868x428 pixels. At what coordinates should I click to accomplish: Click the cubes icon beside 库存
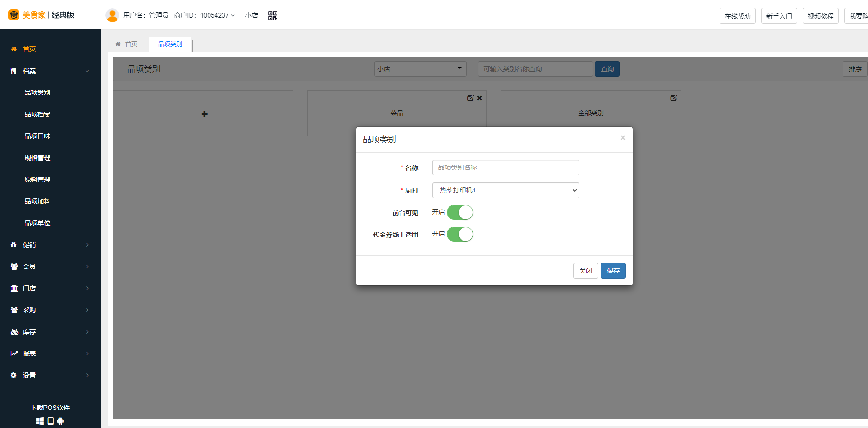pyautogui.click(x=14, y=332)
